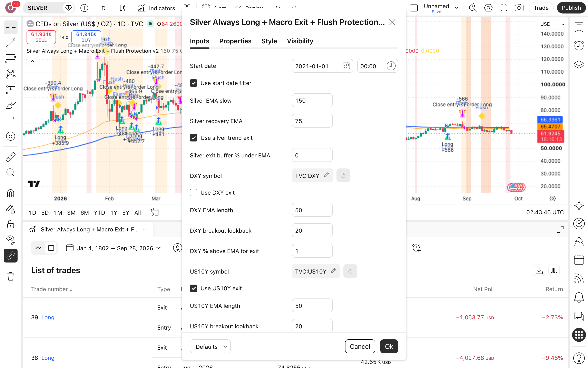Open the USD currency dropdown

click(552, 24)
